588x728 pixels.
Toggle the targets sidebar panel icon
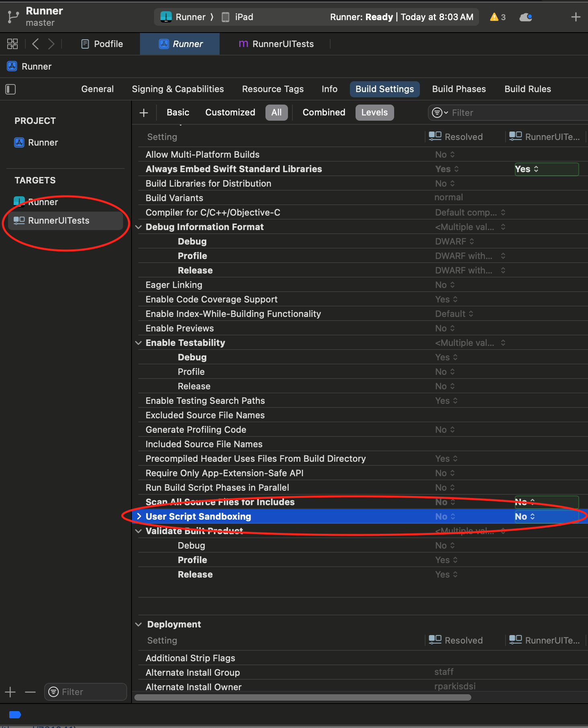(x=10, y=89)
